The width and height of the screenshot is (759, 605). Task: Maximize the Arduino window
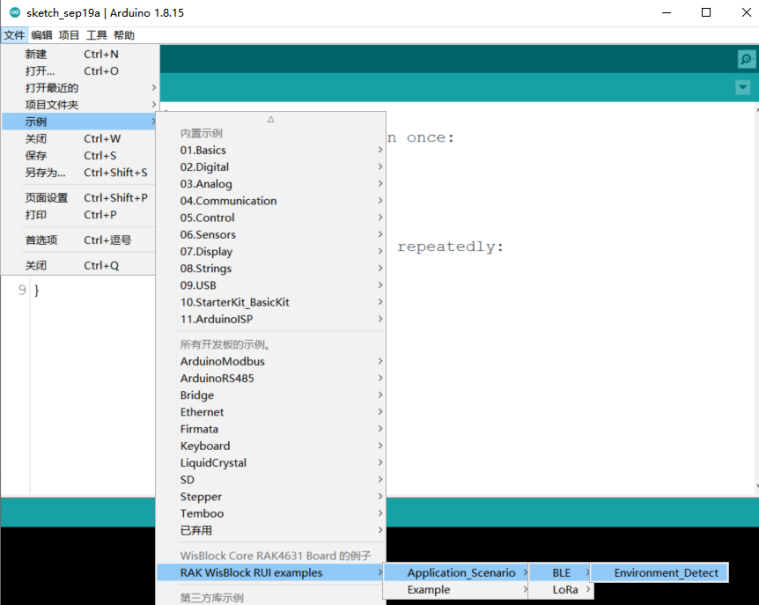(x=706, y=13)
